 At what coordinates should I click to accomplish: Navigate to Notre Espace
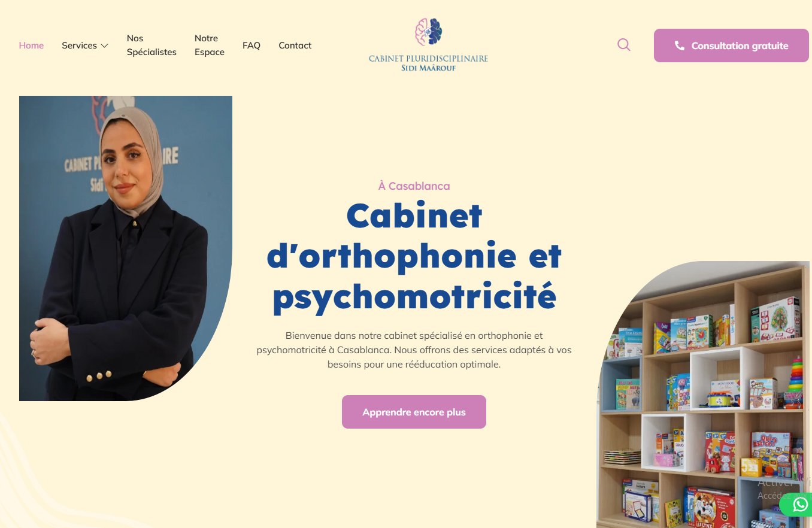pos(210,45)
